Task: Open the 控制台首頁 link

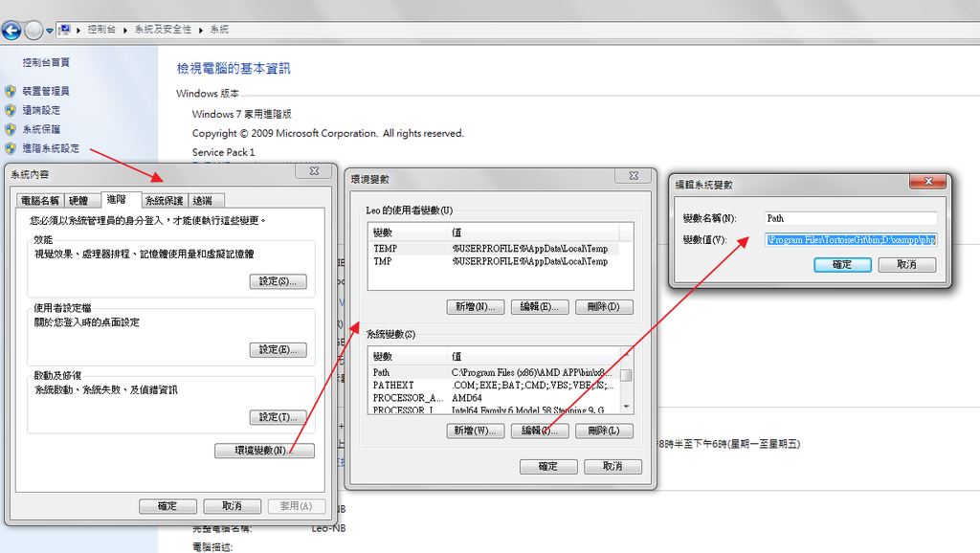Action: [x=46, y=62]
